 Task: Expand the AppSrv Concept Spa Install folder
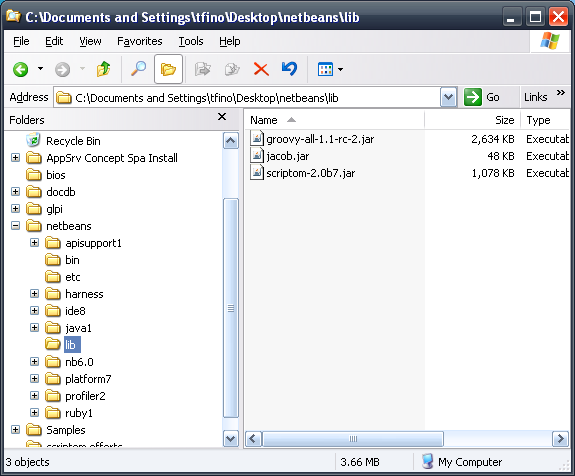coord(15,158)
